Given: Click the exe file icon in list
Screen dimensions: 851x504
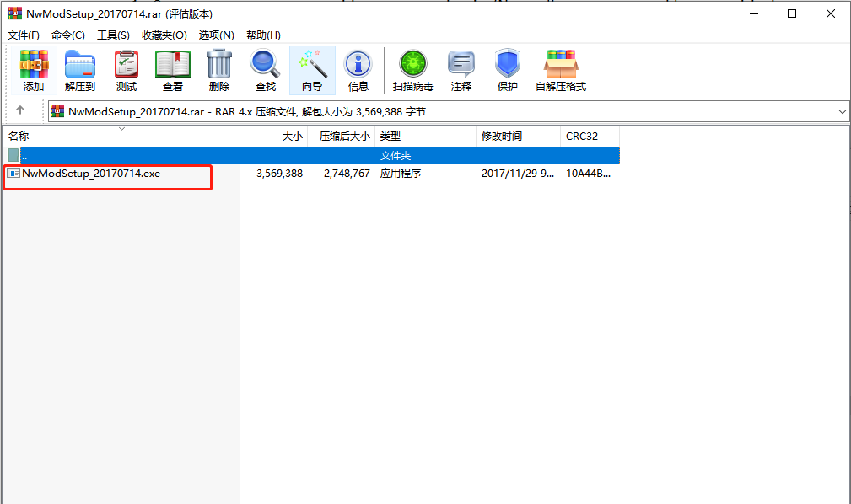Looking at the screenshot, I should [13, 174].
